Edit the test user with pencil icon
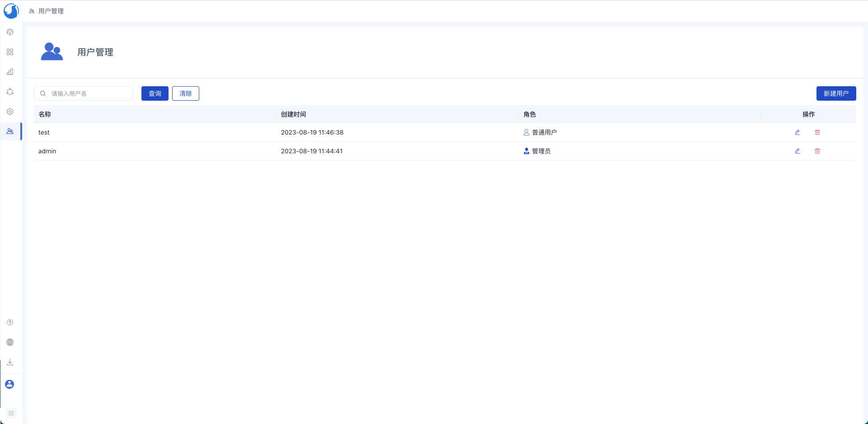Viewport: 868px width, 424px height. click(x=798, y=132)
